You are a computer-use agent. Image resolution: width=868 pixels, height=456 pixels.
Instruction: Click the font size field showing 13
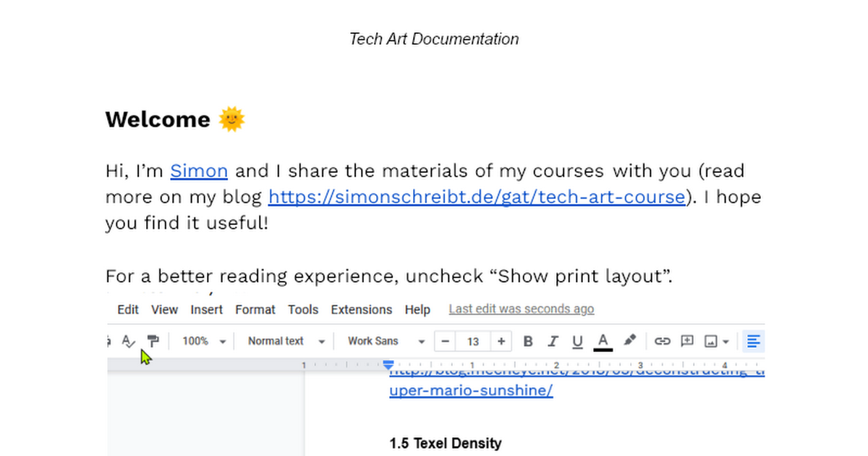(473, 341)
